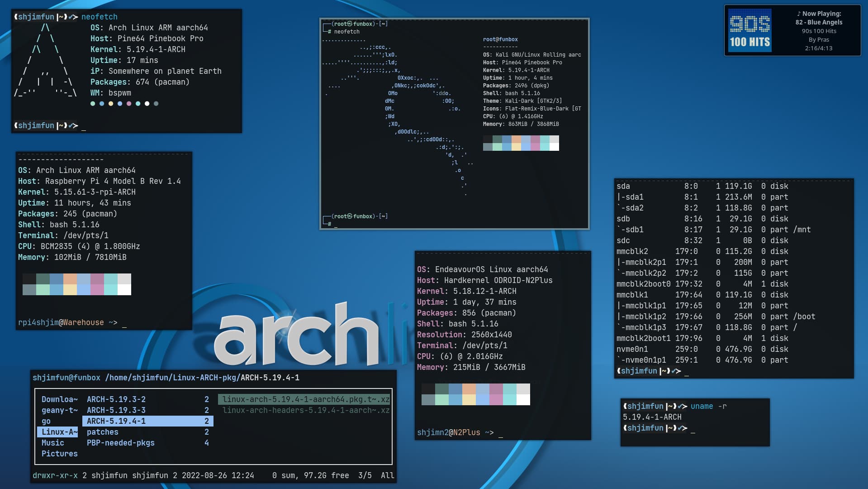Click the 'neofetch' command in top-left terminal
Viewport: 868px width, 489px height.
tap(99, 17)
